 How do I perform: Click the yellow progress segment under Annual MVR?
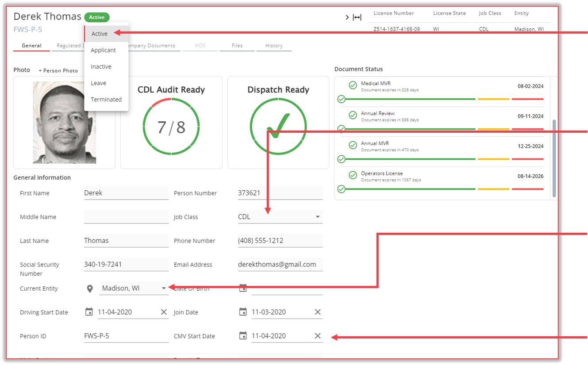point(493,159)
